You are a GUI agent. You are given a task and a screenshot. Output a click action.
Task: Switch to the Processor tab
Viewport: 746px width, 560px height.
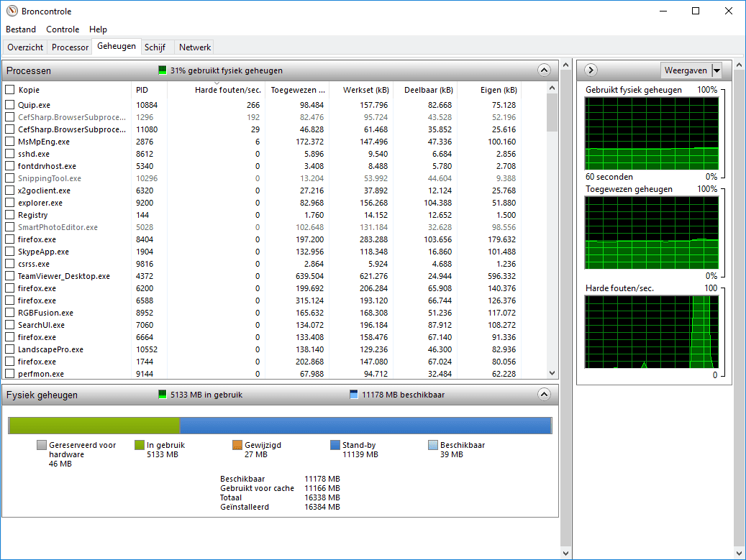tap(70, 47)
